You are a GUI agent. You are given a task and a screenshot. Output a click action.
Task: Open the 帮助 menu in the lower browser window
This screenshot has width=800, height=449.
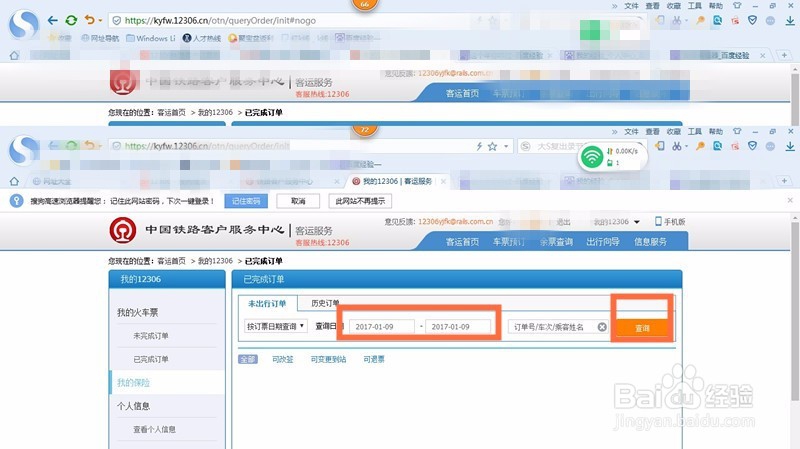pyautogui.click(x=715, y=132)
